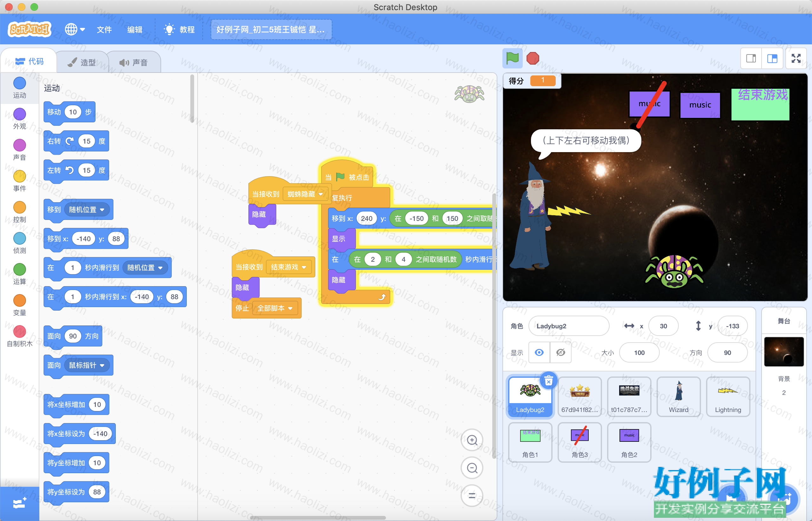Open the 全部脚本 dropdown in 停止 block
This screenshot has width=812, height=521.
point(275,308)
